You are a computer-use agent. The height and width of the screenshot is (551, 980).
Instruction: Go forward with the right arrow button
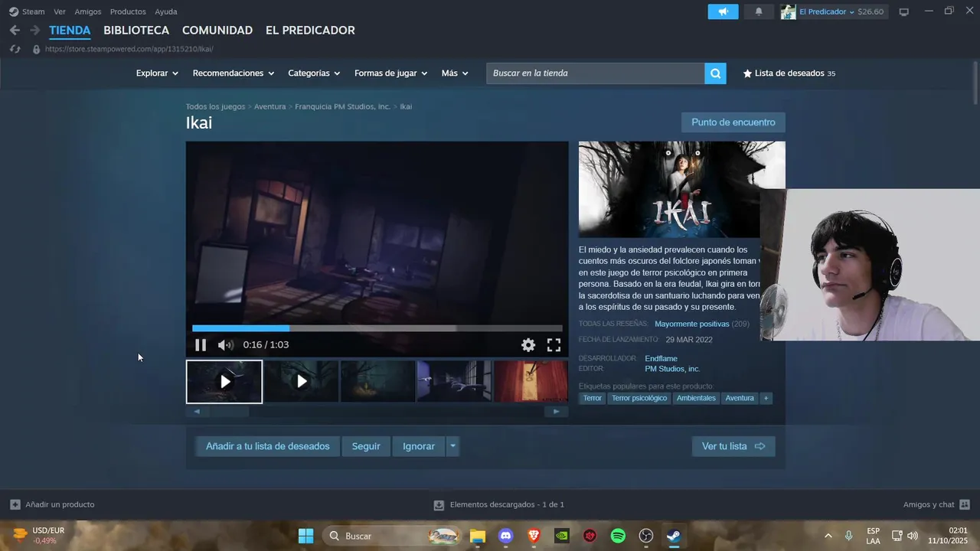point(34,30)
